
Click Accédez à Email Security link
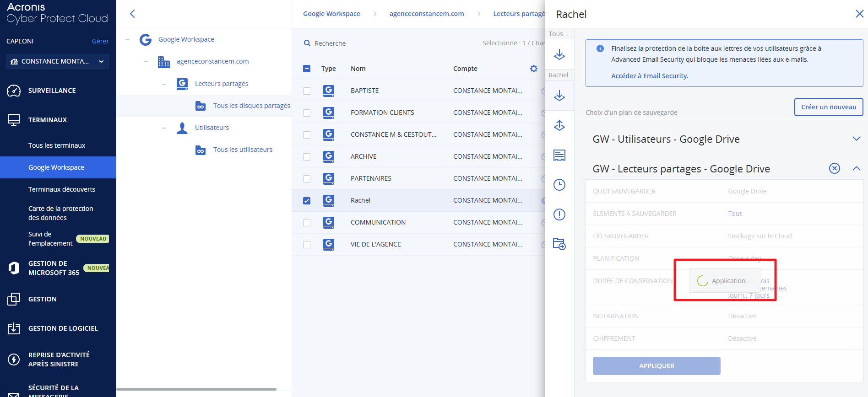(x=650, y=76)
